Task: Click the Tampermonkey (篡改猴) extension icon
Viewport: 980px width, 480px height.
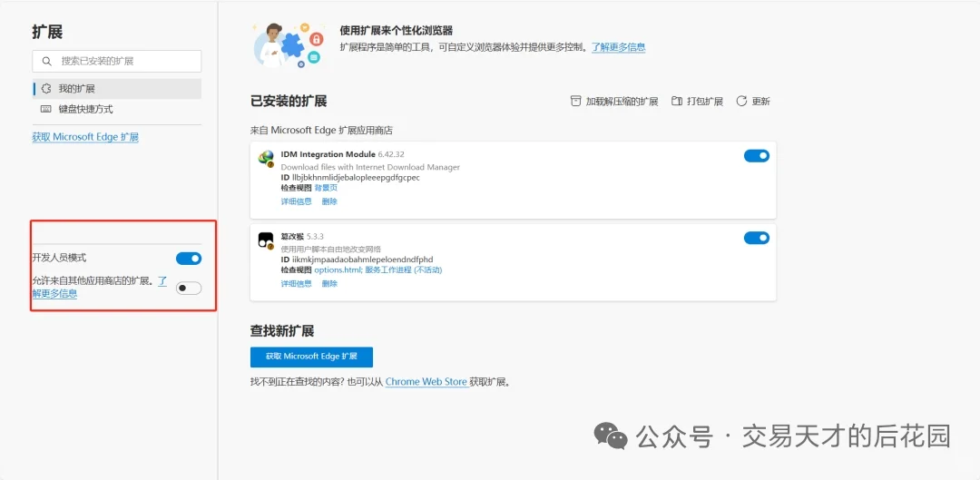Action: pos(266,241)
